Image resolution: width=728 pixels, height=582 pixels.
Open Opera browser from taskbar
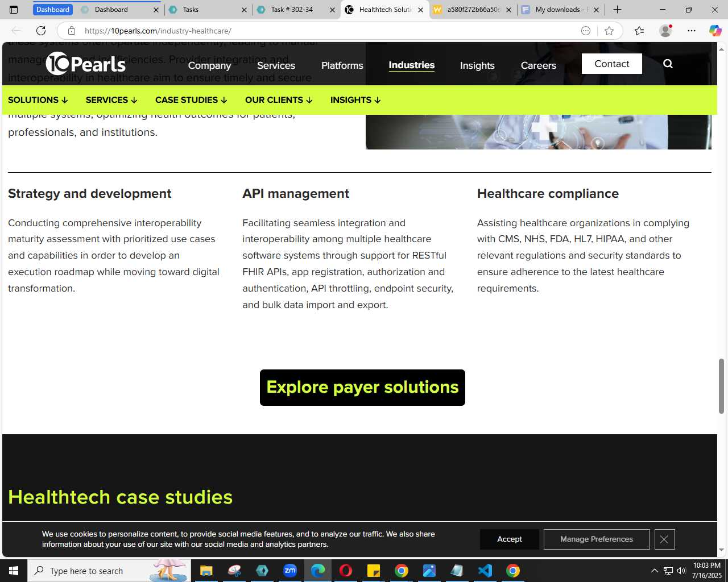click(346, 571)
